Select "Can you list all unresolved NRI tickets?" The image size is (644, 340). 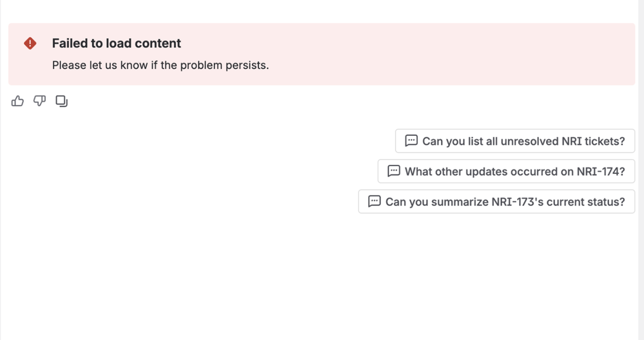pyautogui.click(x=523, y=141)
